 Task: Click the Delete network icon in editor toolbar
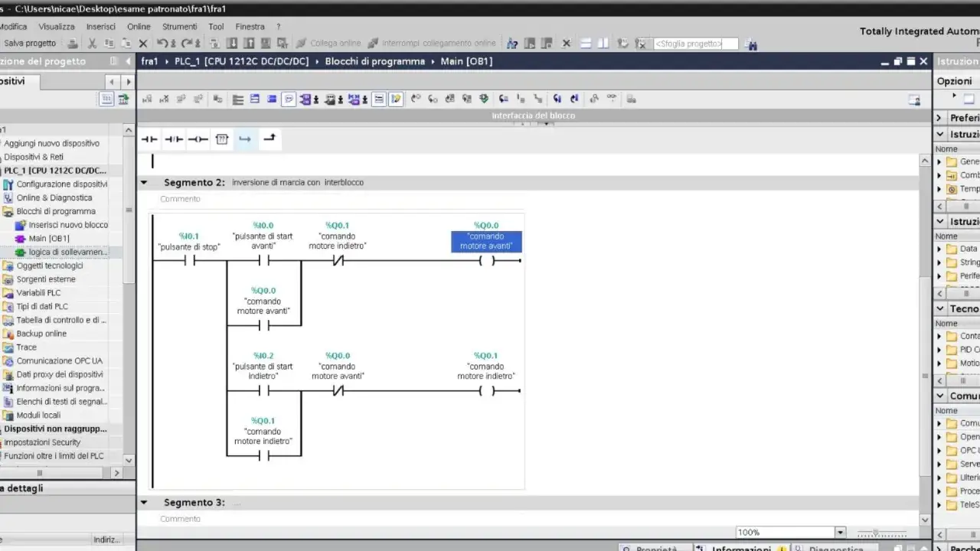[164, 99]
